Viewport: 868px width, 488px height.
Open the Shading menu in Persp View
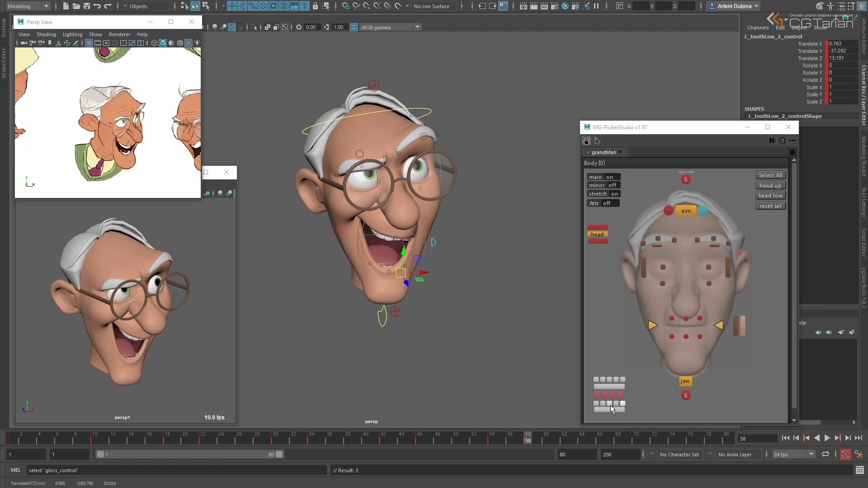(46, 34)
